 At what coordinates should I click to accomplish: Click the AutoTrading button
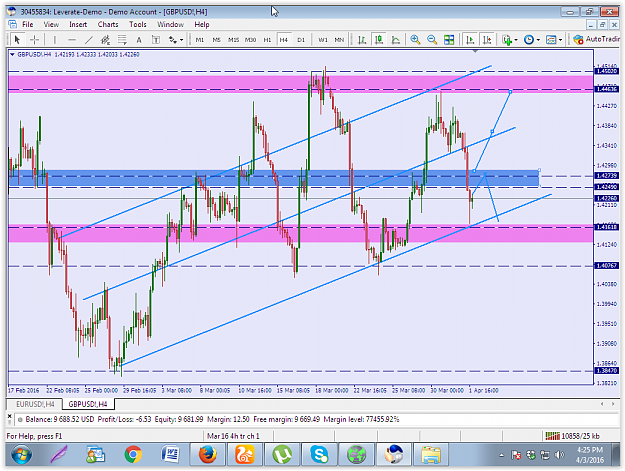click(x=596, y=39)
